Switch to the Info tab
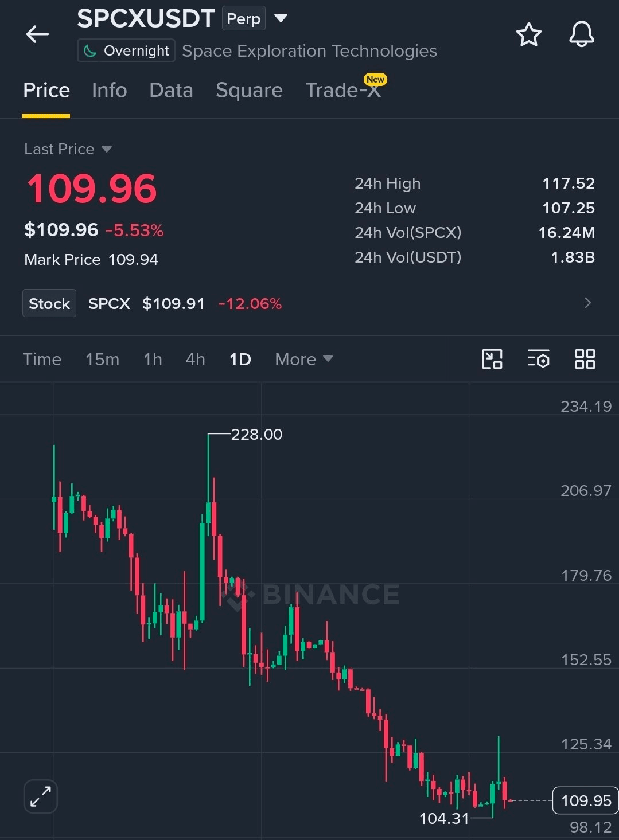The image size is (619, 840). point(110,90)
